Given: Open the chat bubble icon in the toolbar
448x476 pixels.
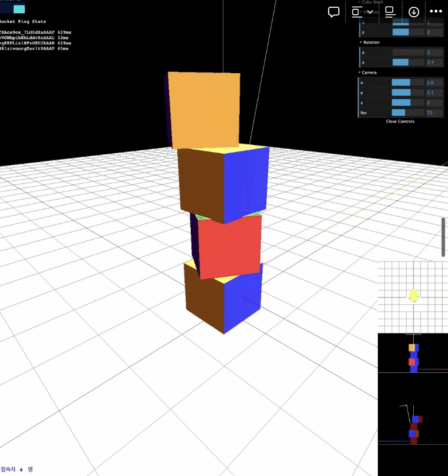Looking at the screenshot, I should click(334, 12).
